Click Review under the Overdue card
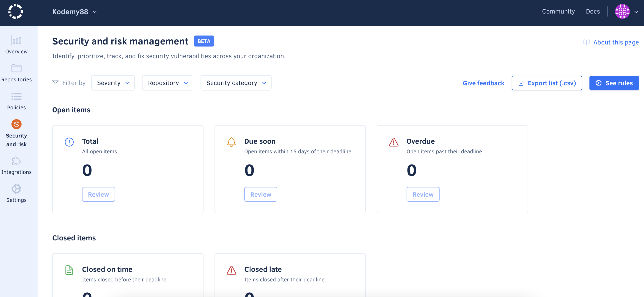Viewport: 644px width, 297px height. coord(423,194)
